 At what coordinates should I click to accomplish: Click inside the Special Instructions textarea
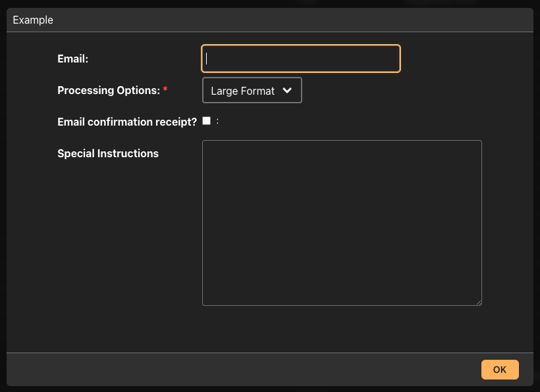pos(342,223)
